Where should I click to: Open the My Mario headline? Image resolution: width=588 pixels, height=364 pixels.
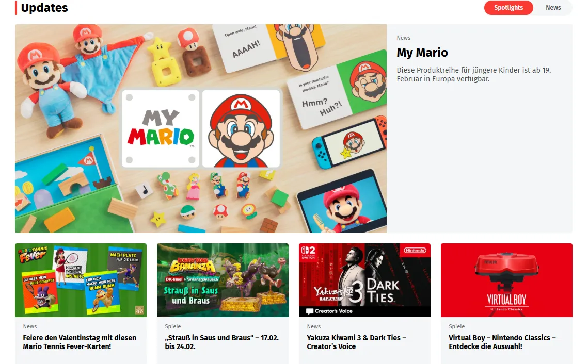point(422,53)
